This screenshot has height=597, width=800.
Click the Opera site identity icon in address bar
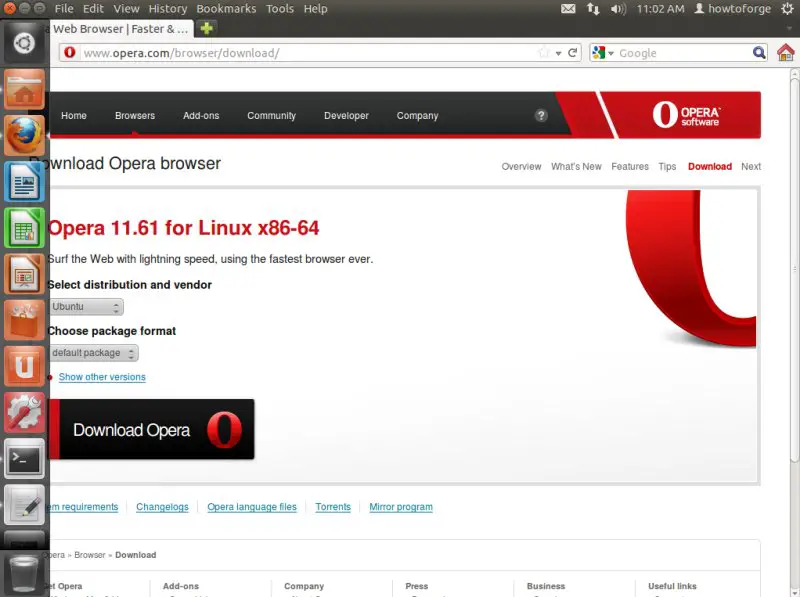tap(70, 53)
